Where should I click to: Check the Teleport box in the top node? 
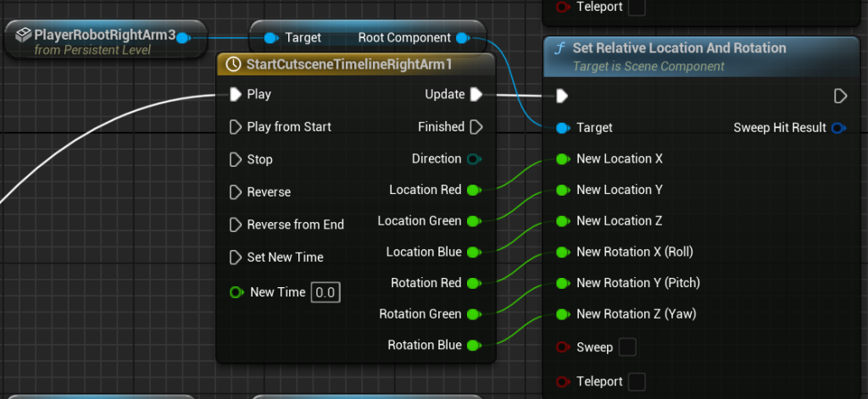pos(636,8)
